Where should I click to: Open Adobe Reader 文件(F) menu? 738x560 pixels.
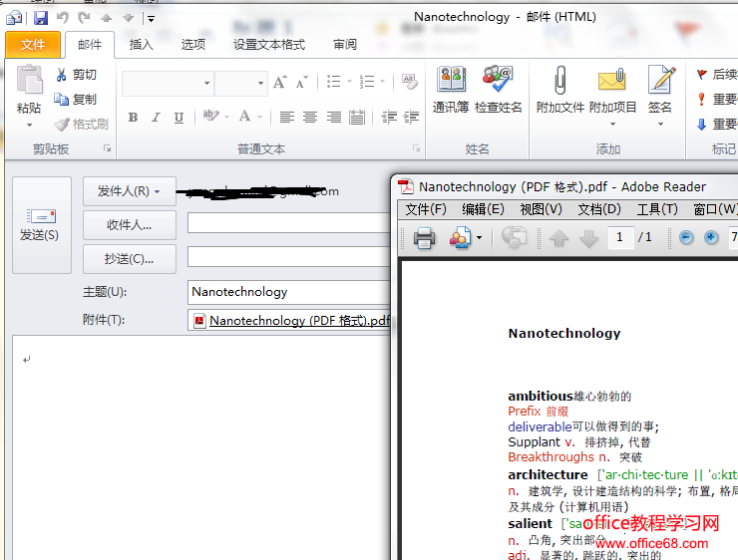pos(426,209)
